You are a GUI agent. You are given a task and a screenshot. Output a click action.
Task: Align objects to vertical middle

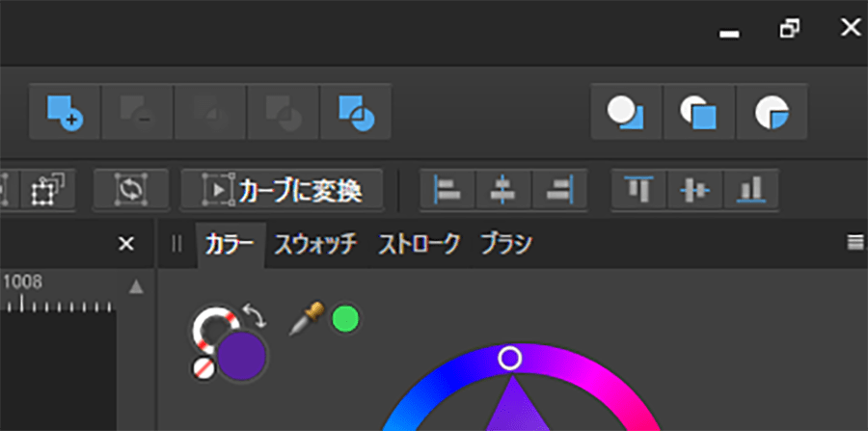coord(694,189)
